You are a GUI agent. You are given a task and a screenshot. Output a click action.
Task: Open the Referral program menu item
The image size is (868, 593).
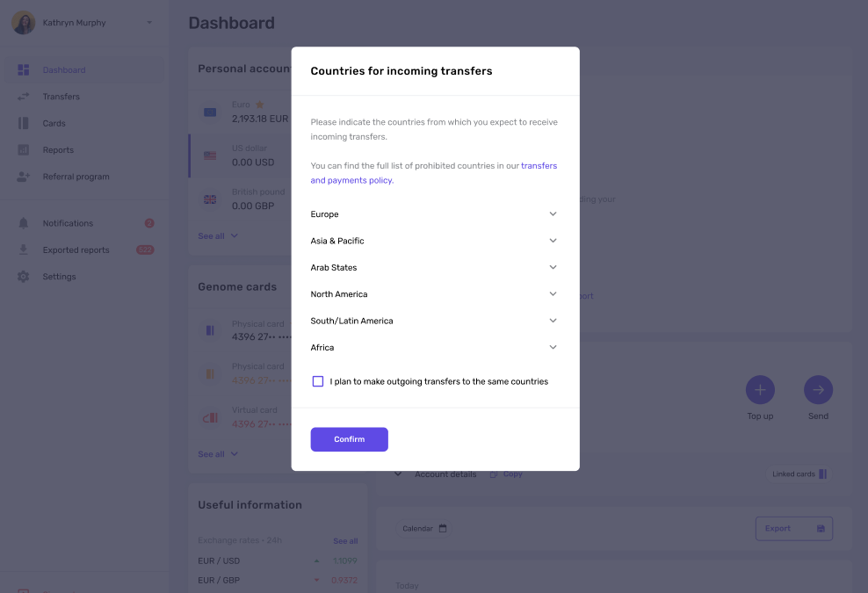[x=84, y=177]
